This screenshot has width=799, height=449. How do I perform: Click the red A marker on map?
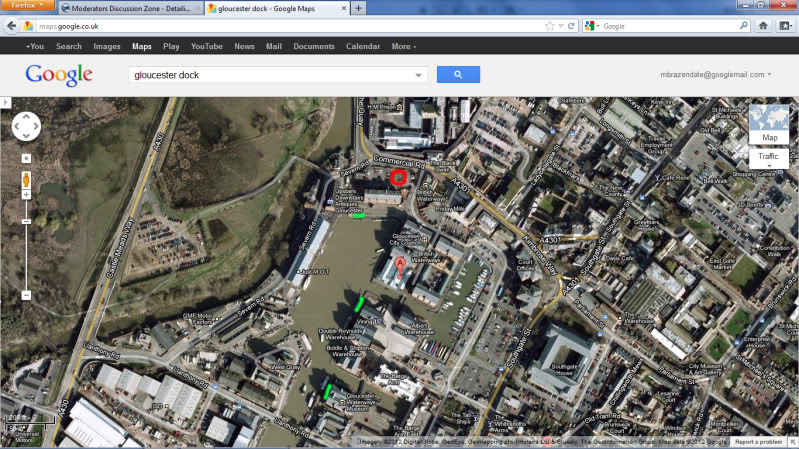click(401, 263)
